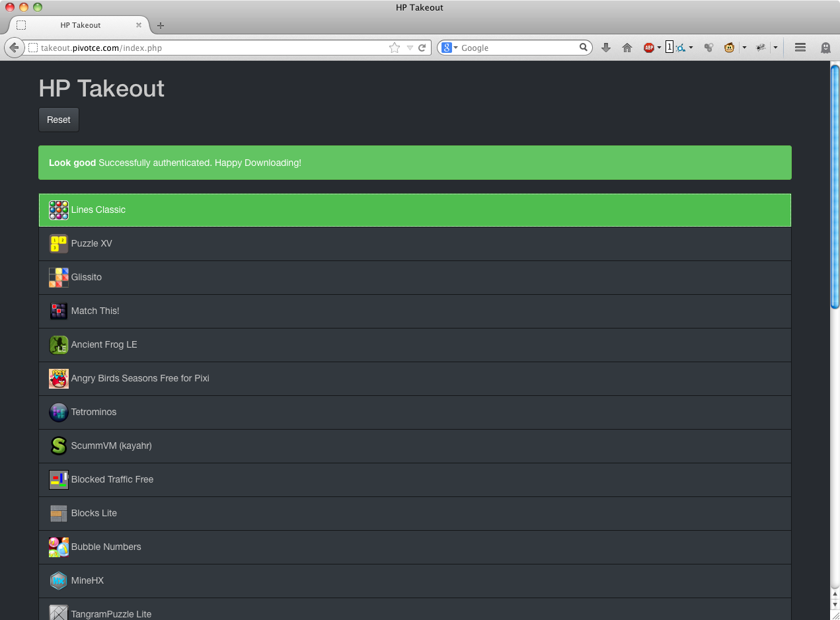Open the URL history dropdown arrow
The height and width of the screenshot is (620, 840).
click(x=410, y=48)
